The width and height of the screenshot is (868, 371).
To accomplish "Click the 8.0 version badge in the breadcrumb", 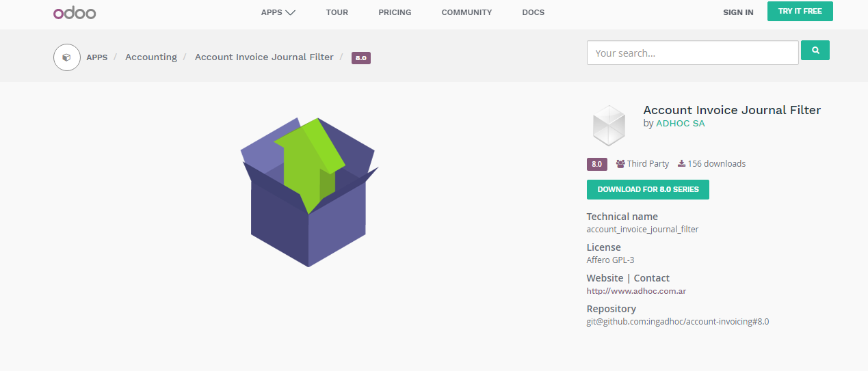I will [x=361, y=58].
